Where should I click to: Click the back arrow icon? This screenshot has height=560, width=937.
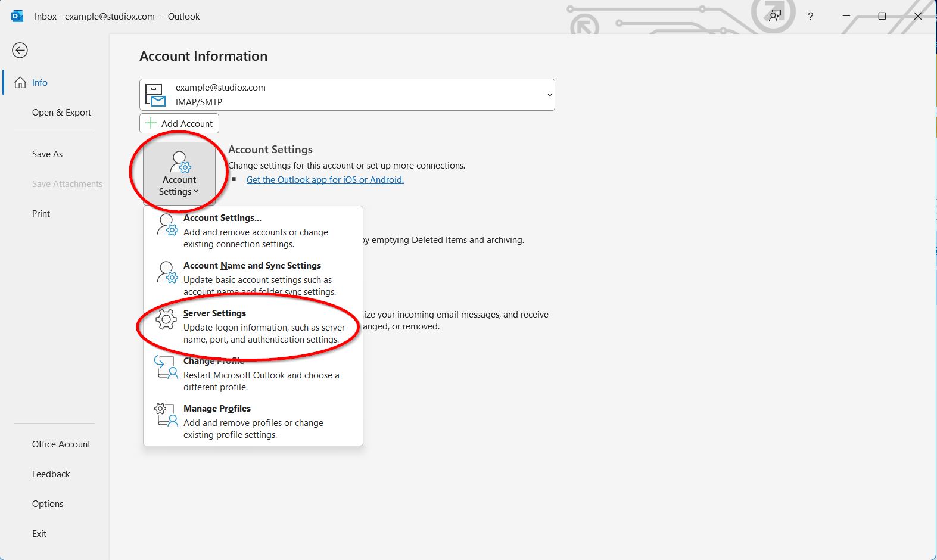(20, 50)
